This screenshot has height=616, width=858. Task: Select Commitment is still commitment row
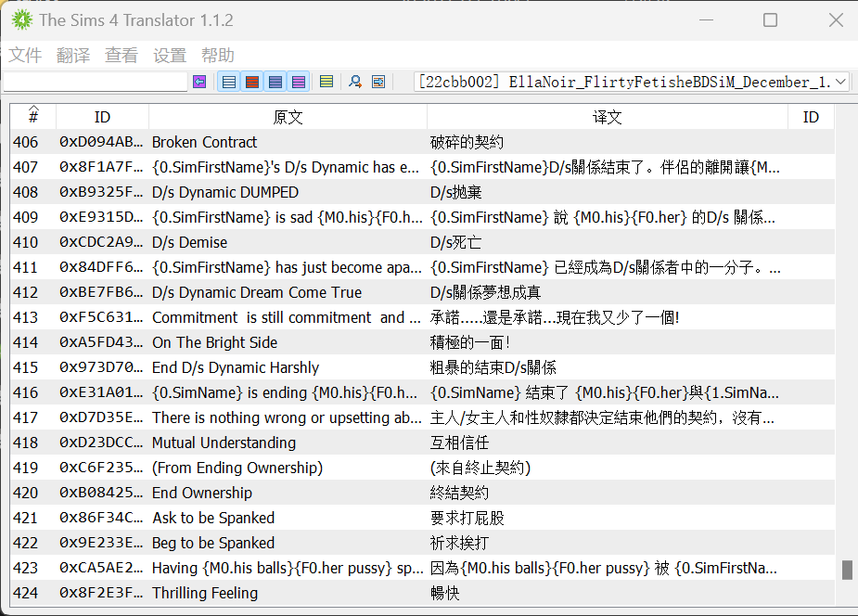coord(422,318)
